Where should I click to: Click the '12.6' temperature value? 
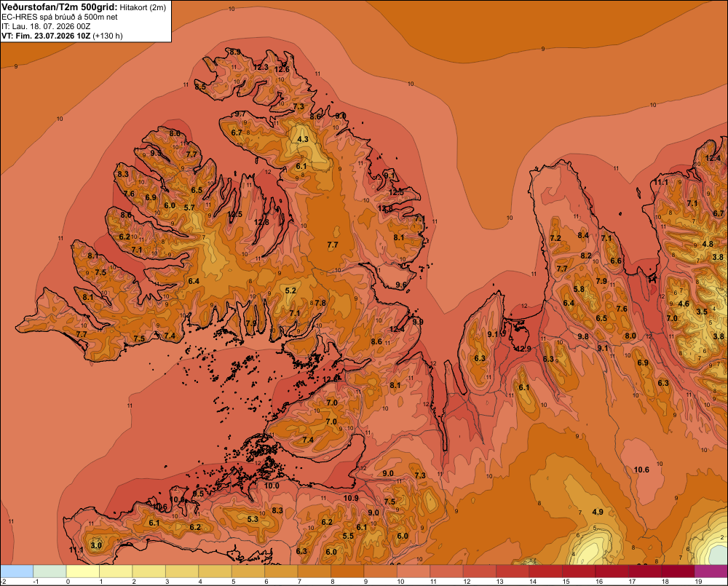(282, 69)
